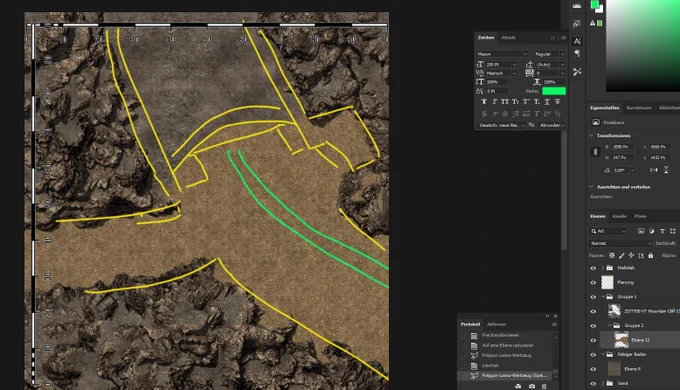The height and width of the screenshot is (390, 680).
Task: Open the Deutsch language dropdown
Action: (x=501, y=125)
